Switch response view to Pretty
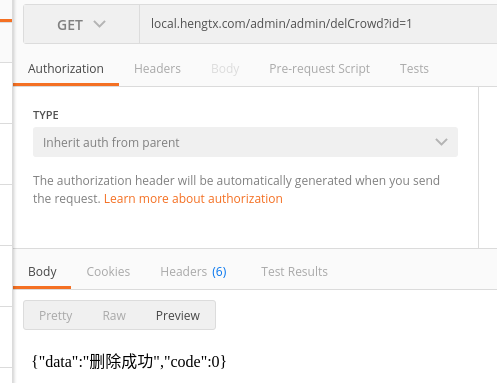This screenshot has width=497, height=383. pyautogui.click(x=56, y=315)
